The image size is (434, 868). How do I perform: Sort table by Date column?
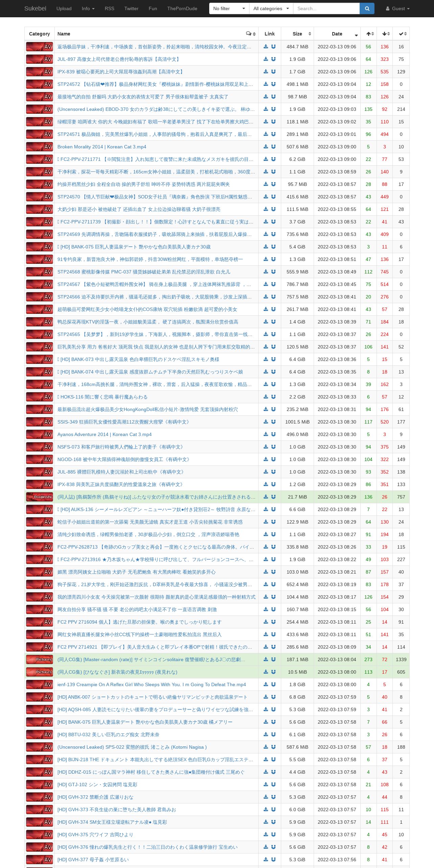337,34
